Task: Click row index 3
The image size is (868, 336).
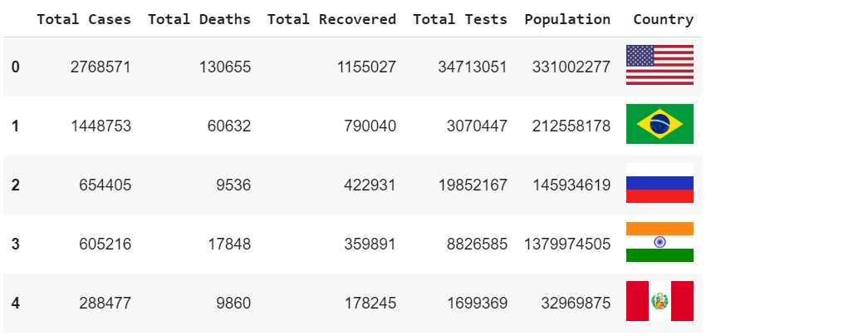Action: (x=16, y=245)
